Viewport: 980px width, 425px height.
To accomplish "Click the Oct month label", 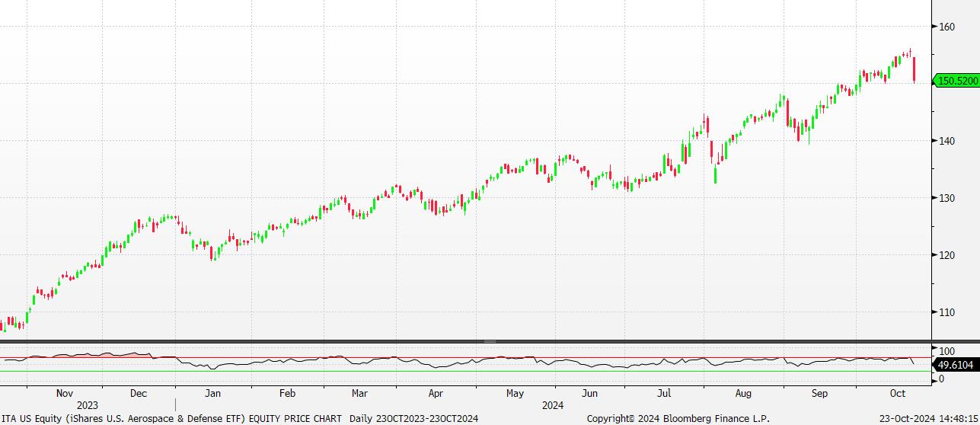I will [897, 394].
